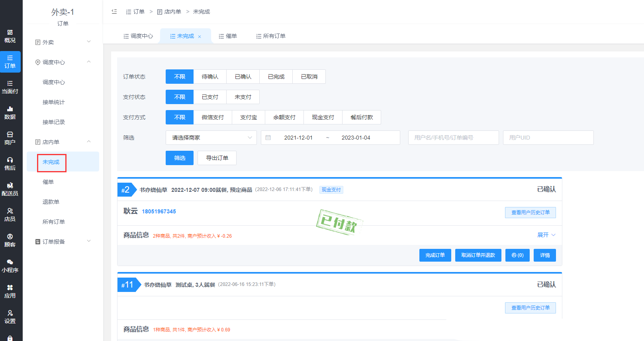
Task: Open 接单记录 in the sidebar
Action: click(x=54, y=122)
